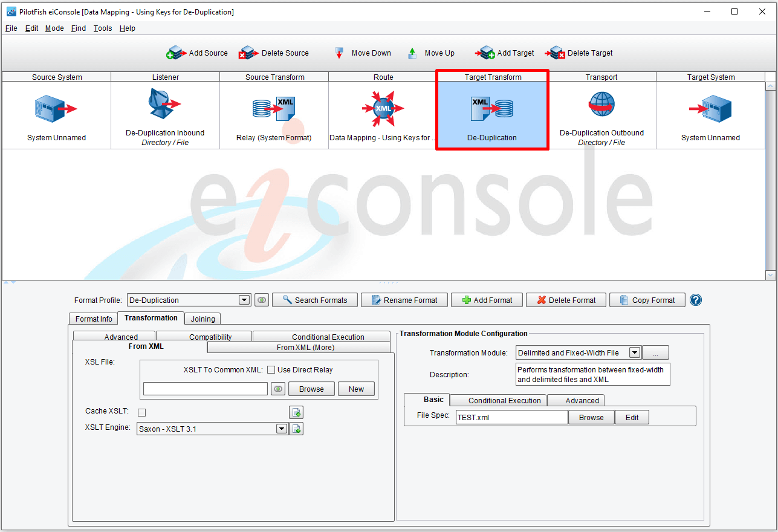778x532 pixels.
Task: Click the Add Format button
Action: (487, 300)
